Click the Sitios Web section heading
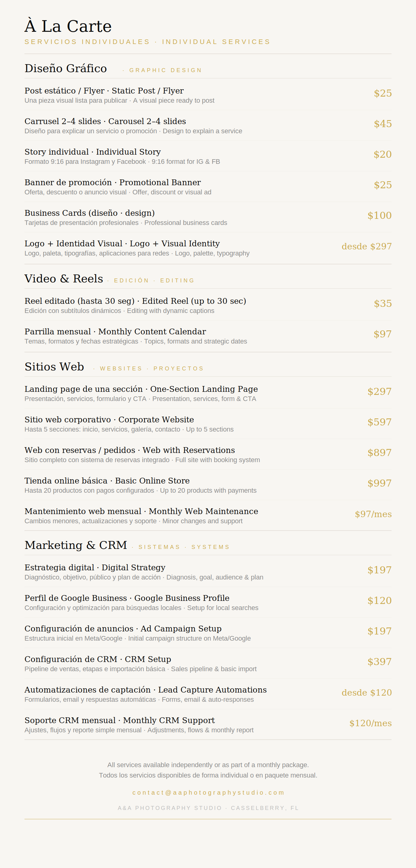 pyautogui.click(x=54, y=366)
